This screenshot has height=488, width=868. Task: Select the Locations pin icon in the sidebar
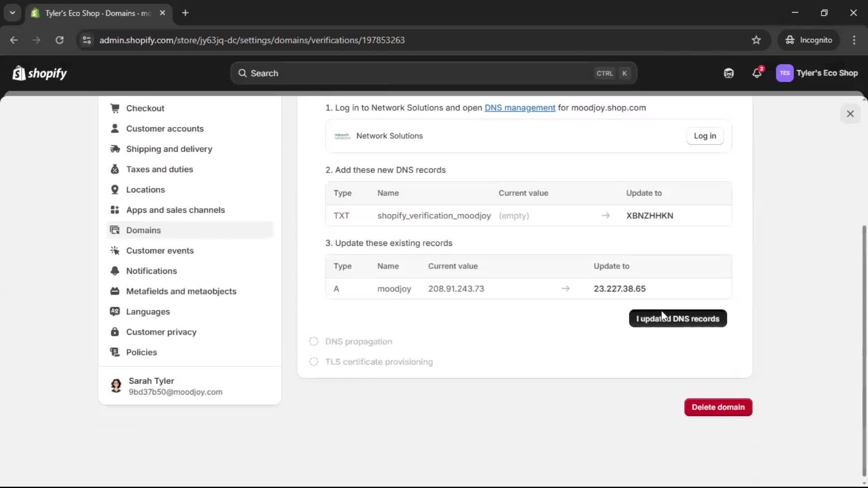(x=115, y=189)
